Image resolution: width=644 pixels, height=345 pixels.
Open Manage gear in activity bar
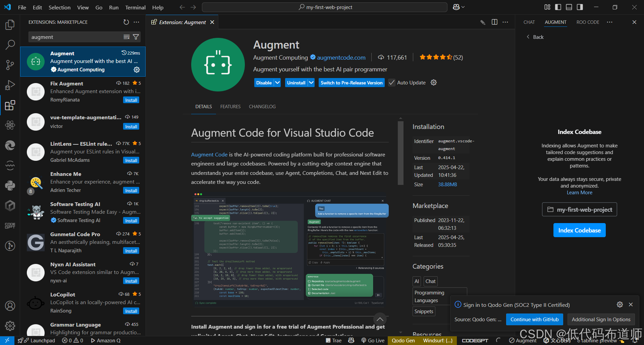pyautogui.click(x=10, y=326)
